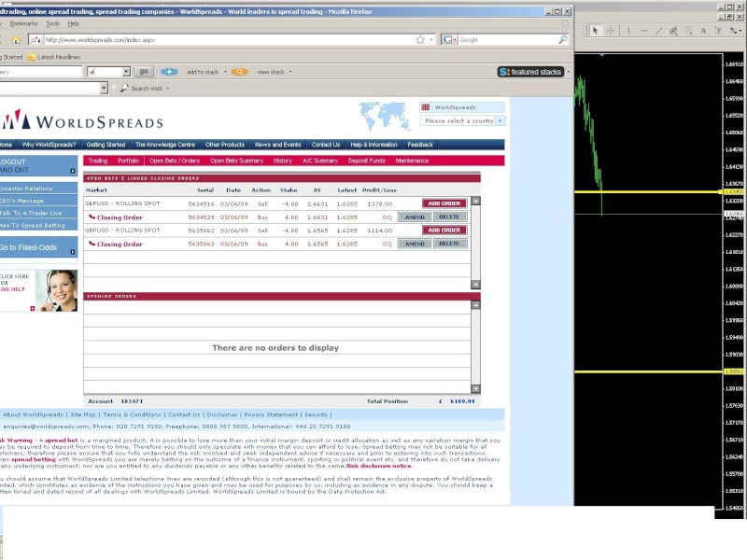Open the add to stack dropdown arrow

(225, 72)
